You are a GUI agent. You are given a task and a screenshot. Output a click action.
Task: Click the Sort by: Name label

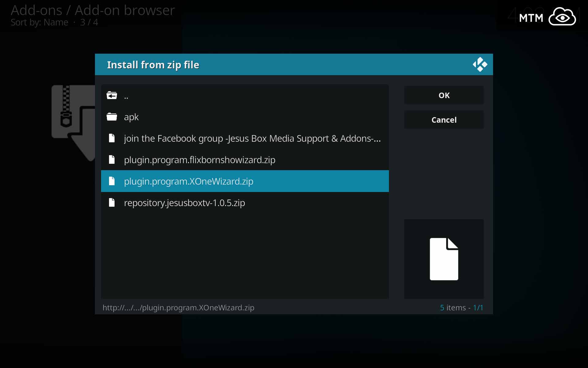pos(40,22)
